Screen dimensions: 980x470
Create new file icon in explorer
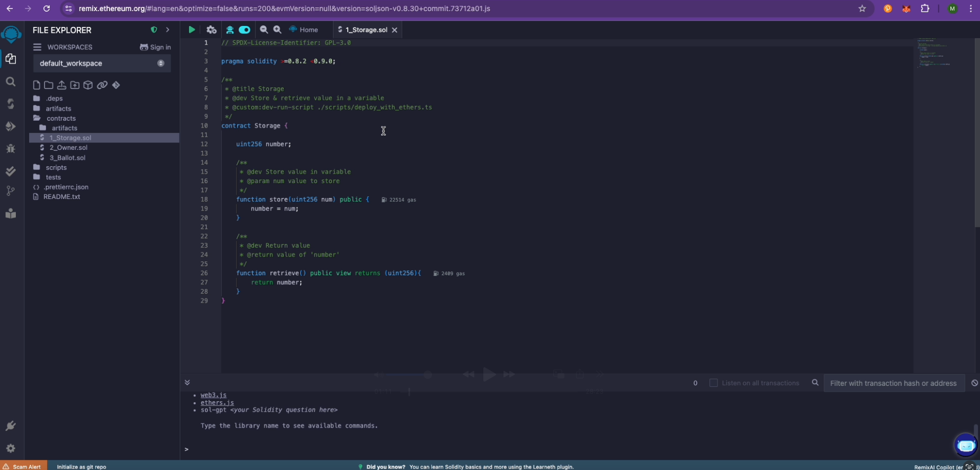click(x=37, y=85)
